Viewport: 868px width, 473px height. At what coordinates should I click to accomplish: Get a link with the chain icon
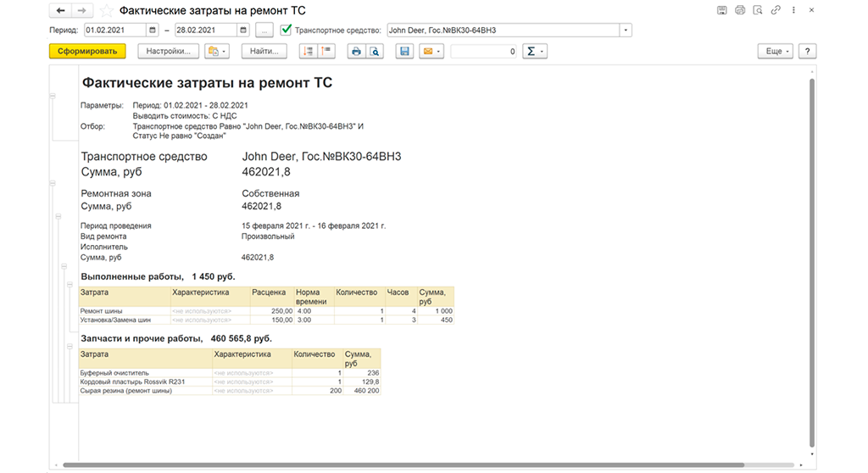coord(776,10)
